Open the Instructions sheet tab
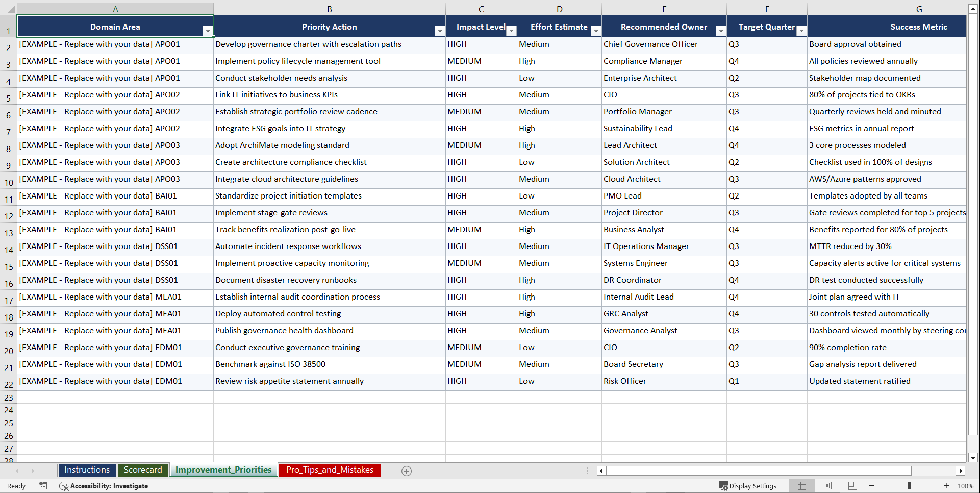The height and width of the screenshot is (493, 980). [87, 470]
